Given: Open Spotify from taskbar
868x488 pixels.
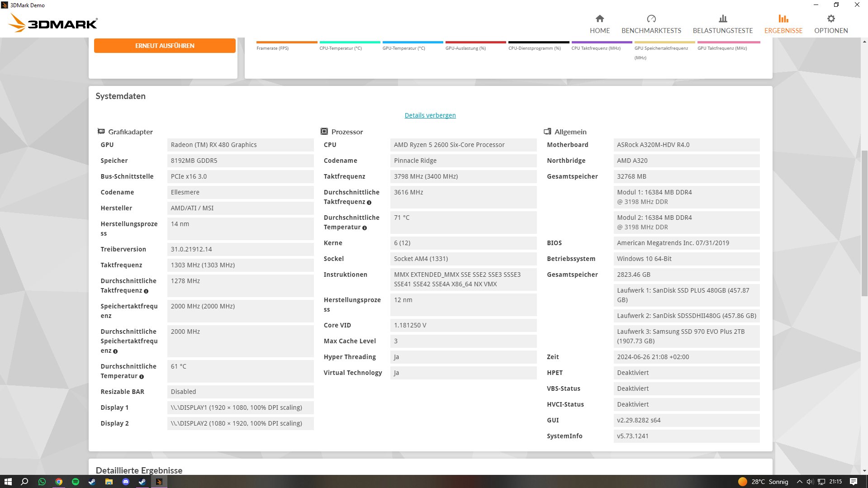Looking at the screenshot, I should coord(75,482).
